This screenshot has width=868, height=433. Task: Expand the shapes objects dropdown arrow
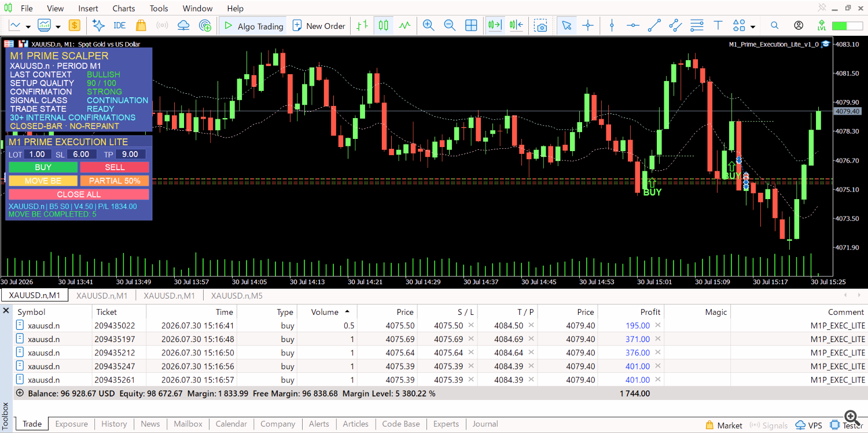(x=753, y=26)
